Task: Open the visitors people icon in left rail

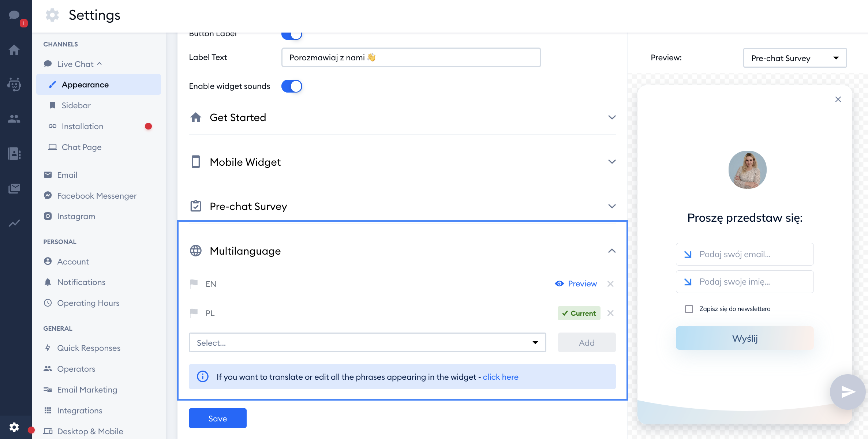Action: pyautogui.click(x=14, y=119)
